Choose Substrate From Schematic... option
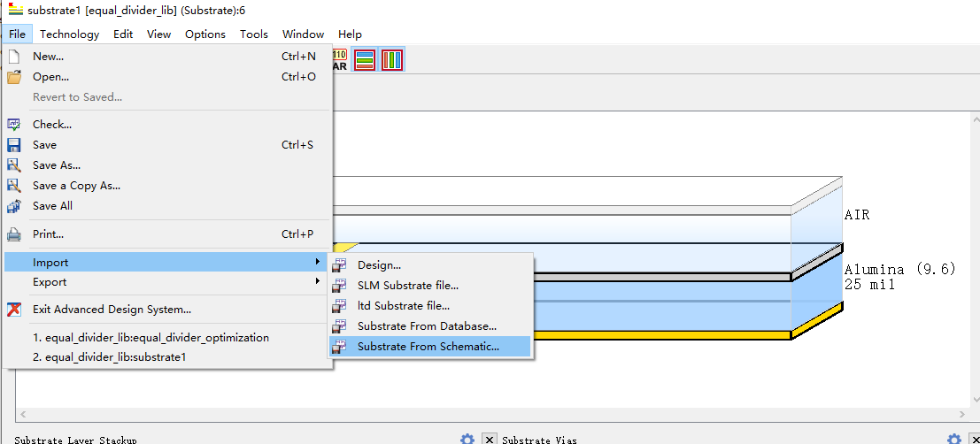 point(430,347)
